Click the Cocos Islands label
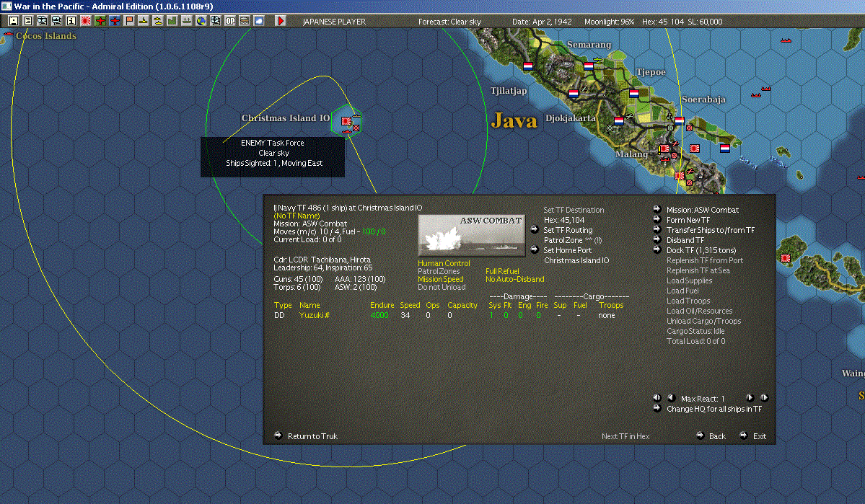This screenshot has width=865, height=504. coord(45,36)
